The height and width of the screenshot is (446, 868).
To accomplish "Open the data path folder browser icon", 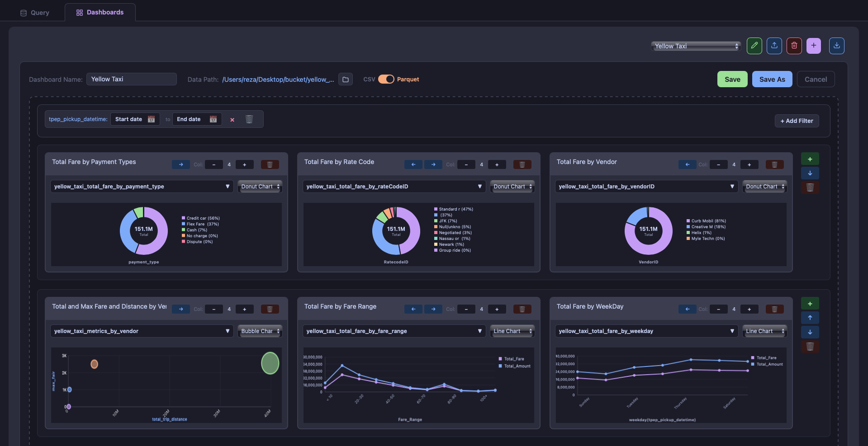I will pyautogui.click(x=346, y=80).
